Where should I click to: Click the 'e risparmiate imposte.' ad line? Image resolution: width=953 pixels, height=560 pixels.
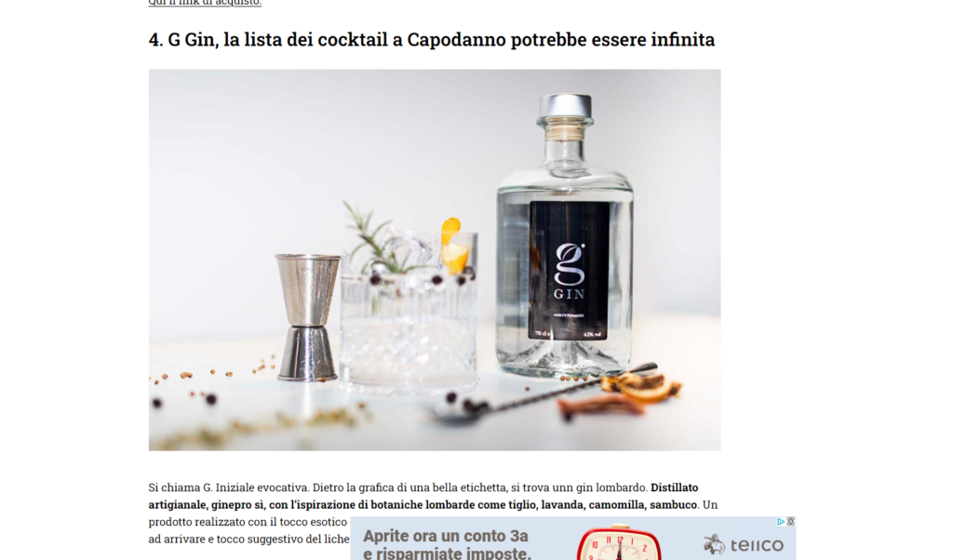[x=448, y=553]
